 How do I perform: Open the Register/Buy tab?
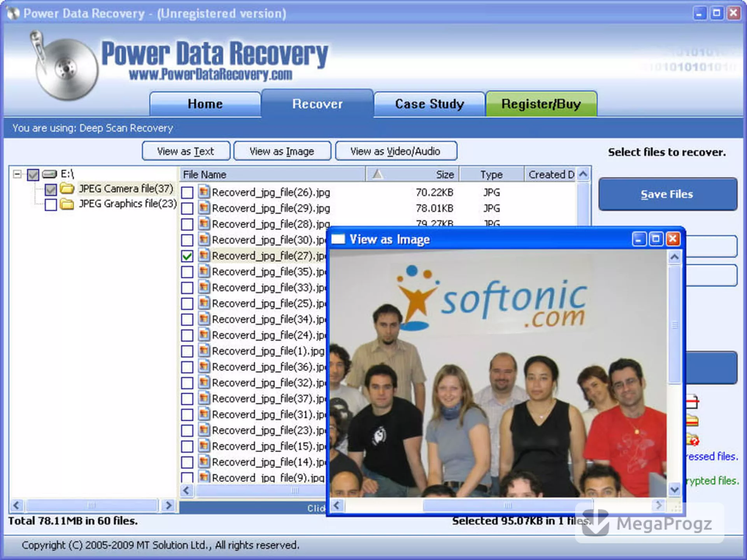pos(541,104)
